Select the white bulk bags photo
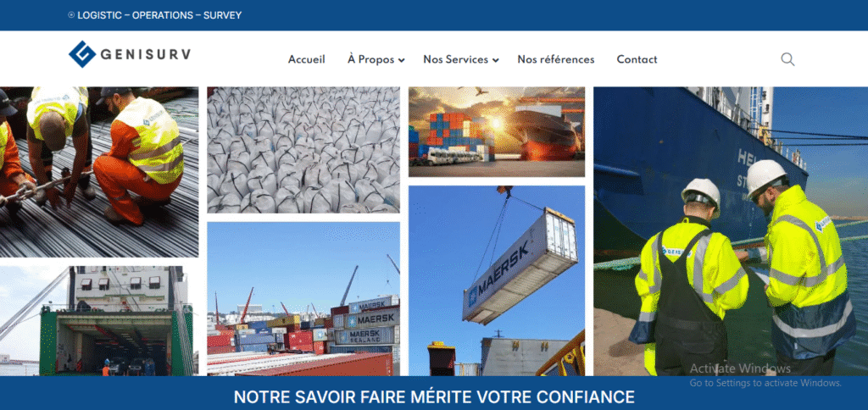This screenshot has width=868, height=410. click(x=303, y=150)
